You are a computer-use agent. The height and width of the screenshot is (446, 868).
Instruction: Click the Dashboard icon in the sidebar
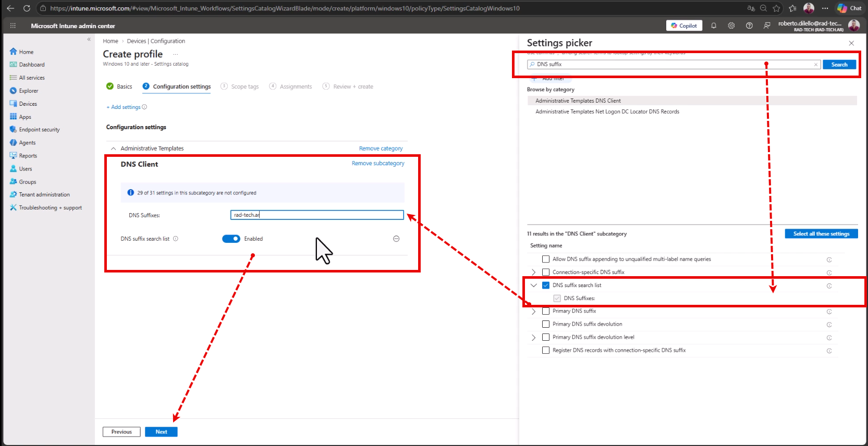[14, 65]
